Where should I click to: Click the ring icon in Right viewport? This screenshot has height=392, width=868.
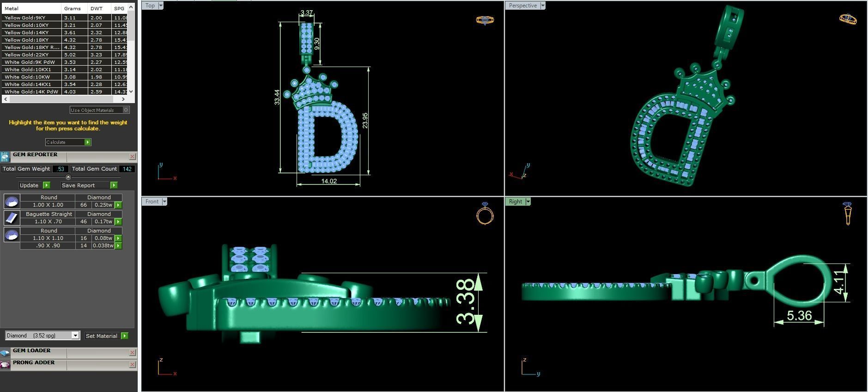tap(847, 214)
